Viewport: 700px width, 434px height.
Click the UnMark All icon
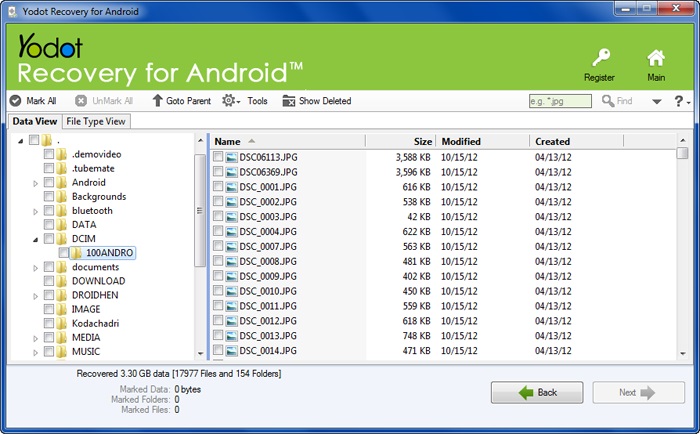pyautogui.click(x=81, y=101)
